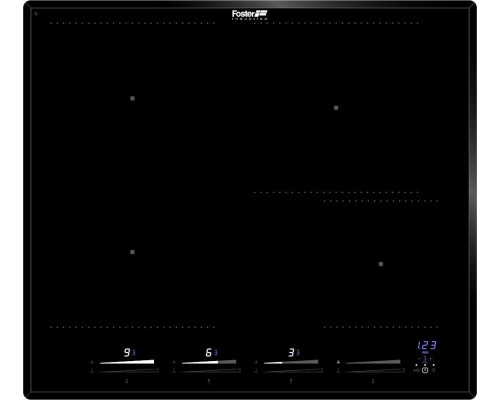Tap the timer minus symbol
This screenshot has width=500, height=400.
[419, 359]
